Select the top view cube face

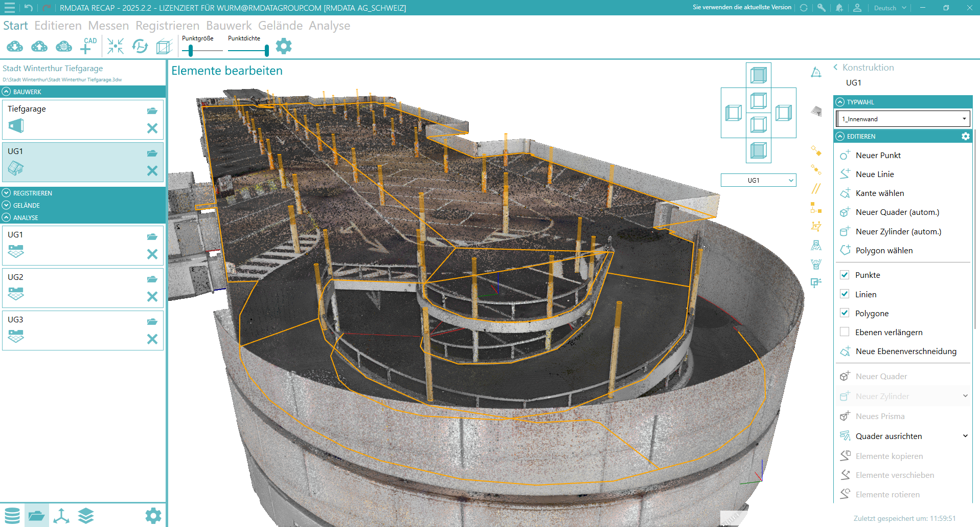tap(758, 75)
